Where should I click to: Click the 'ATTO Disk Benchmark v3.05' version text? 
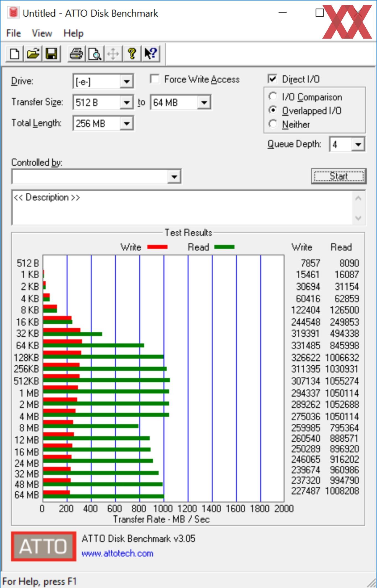[x=138, y=538]
